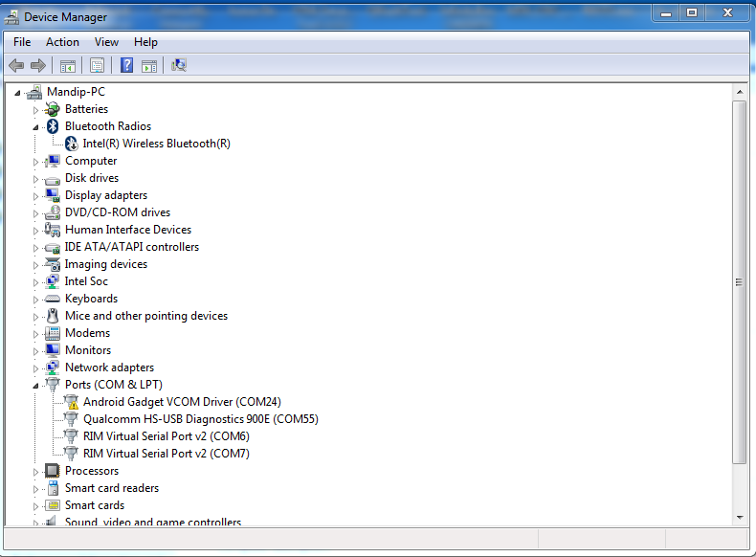This screenshot has width=756, height=557.
Task: Expand the Batteries node
Action: coord(36,110)
